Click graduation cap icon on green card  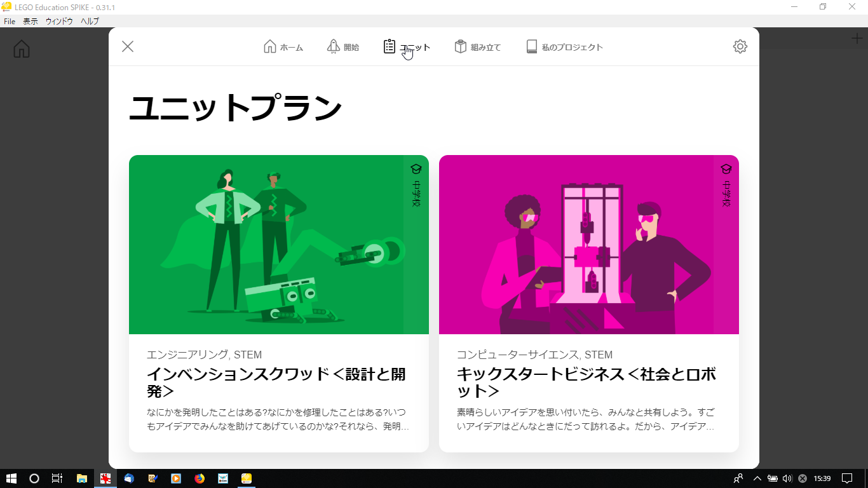click(x=416, y=169)
